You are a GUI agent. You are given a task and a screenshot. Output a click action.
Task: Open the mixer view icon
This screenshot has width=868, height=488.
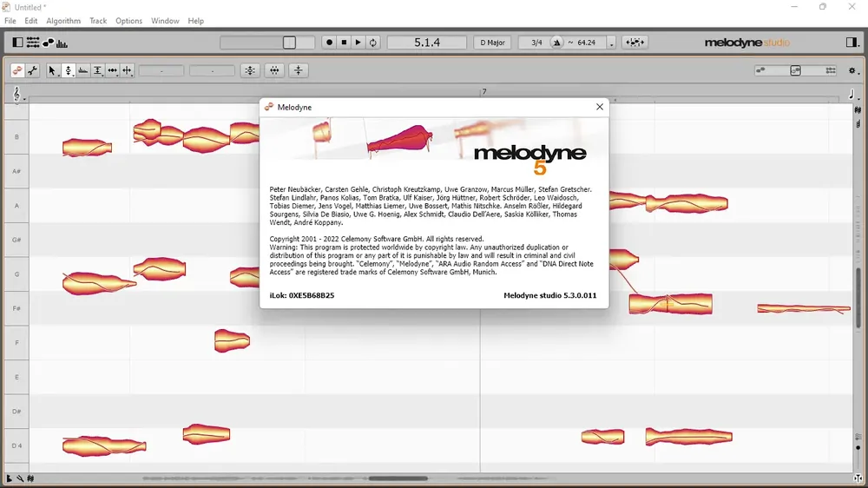point(33,42)
